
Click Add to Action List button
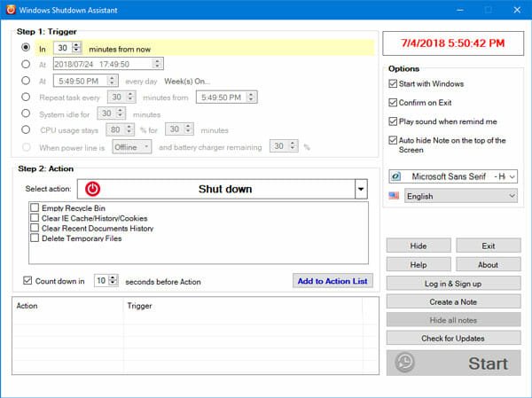[333, 281]
